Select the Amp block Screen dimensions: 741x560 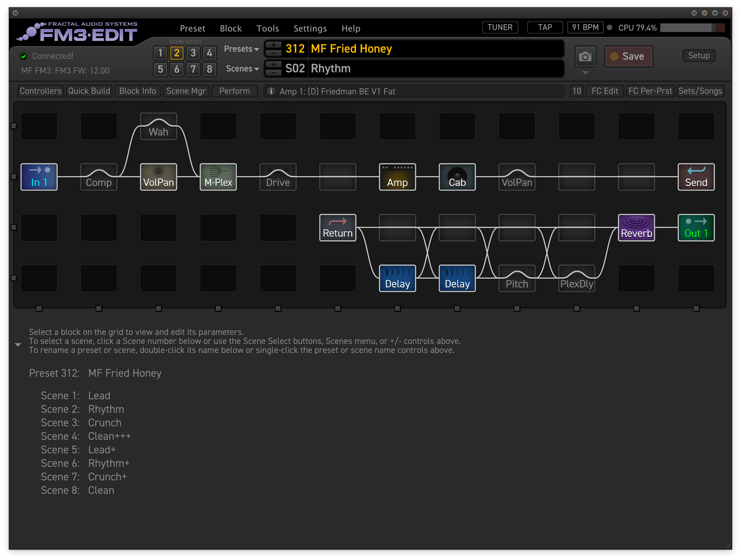[397, 177]
